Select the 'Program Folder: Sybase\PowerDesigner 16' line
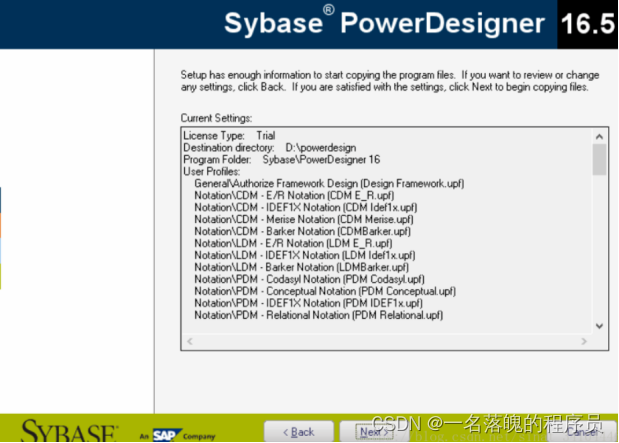The height and width of the screenshot is (443, 619). point(281,160)
